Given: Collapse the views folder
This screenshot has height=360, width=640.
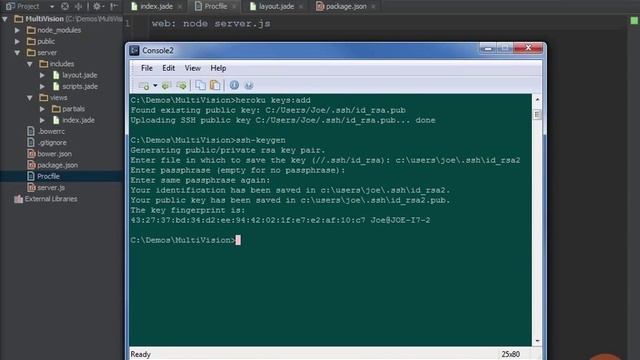Looking at the screenshot, I should pyautogui.click(x=30, y=98).
